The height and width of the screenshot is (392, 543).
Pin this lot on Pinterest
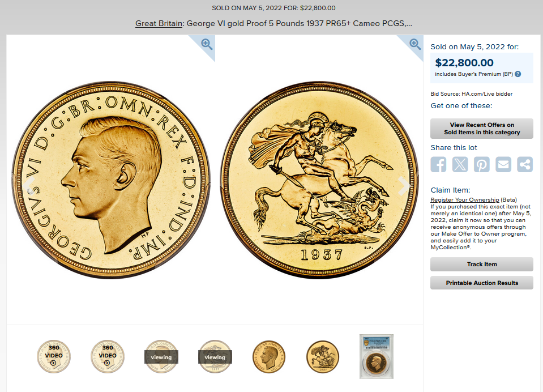tap(482, 164)
